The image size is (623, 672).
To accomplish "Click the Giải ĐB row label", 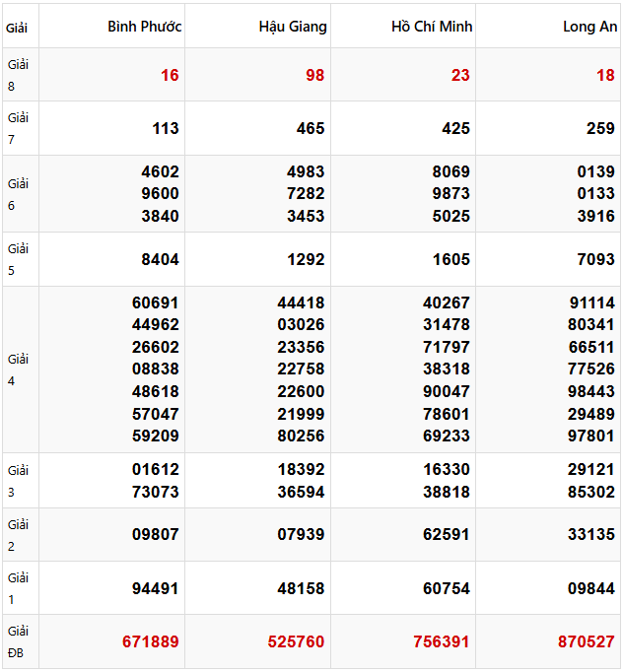I will [19, 640].
